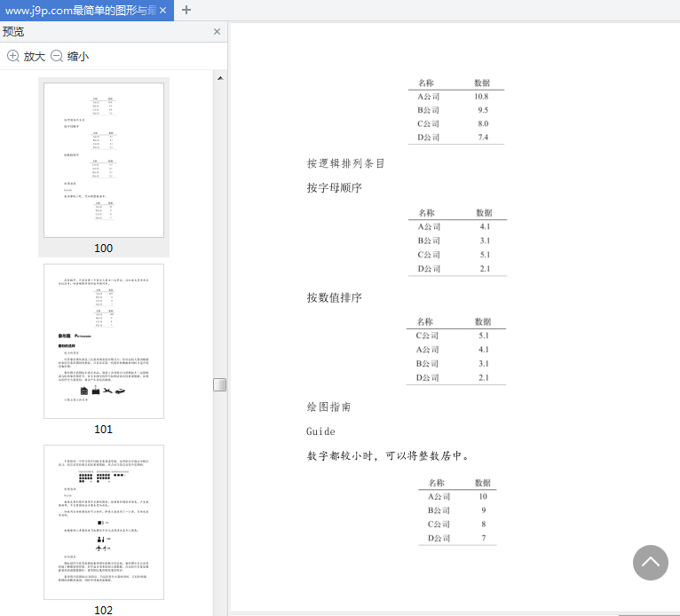The width and height of the screenshot is (680, 616).
Task: Click the 预览 panel title
Action: [13, 32]
